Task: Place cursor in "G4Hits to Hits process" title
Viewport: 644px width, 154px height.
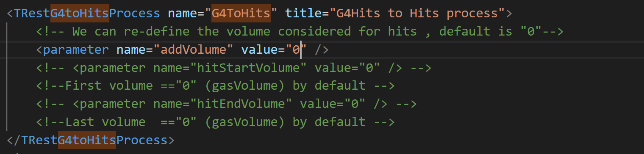Action: (417, 13)
